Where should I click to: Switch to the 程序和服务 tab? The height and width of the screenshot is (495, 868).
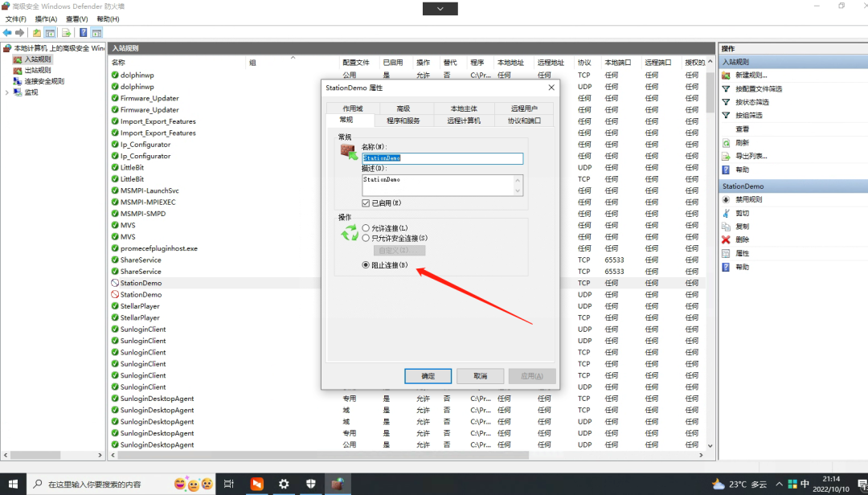point(403,121)
